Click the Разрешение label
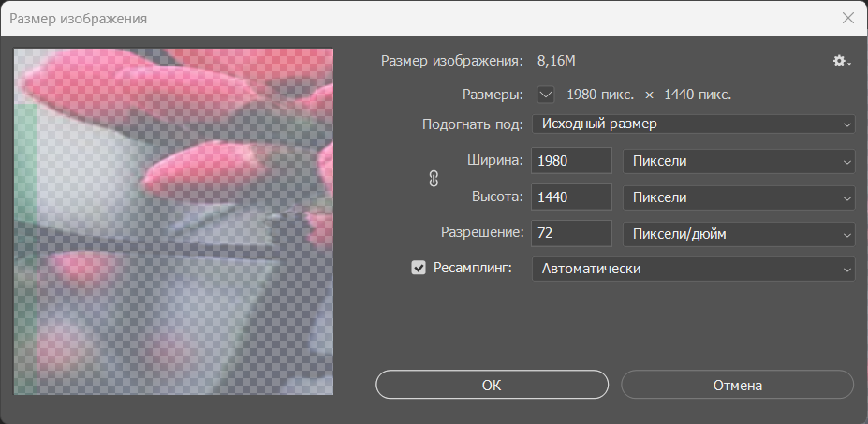Viewport: 868px width, 424px height. tap(480, 233)
